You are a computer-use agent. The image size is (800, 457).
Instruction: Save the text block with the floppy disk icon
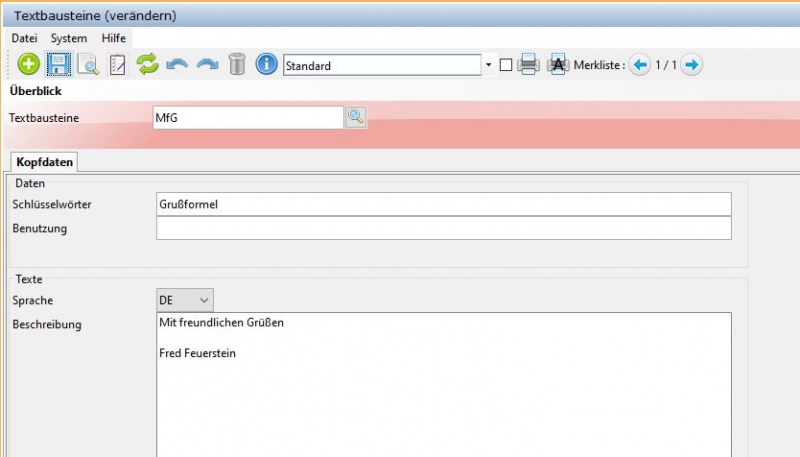pos(59,65)
